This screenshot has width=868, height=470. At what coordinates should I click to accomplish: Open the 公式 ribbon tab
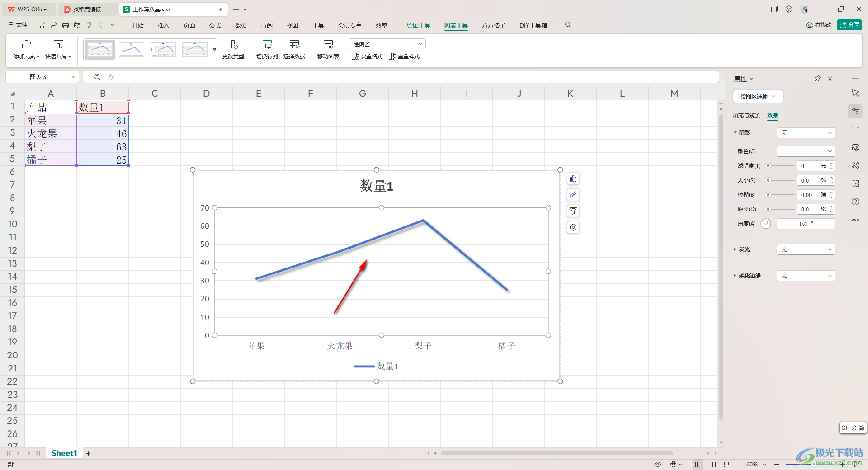(x=215, y=25)
